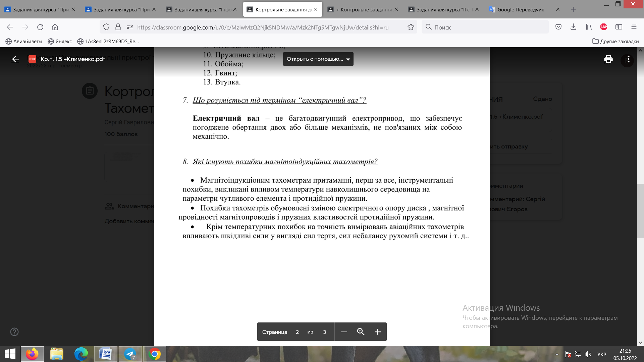This screenshot has width=644, height=362.
Task: Open Telegram from the taskbar
Action: (x=130, y=354)
